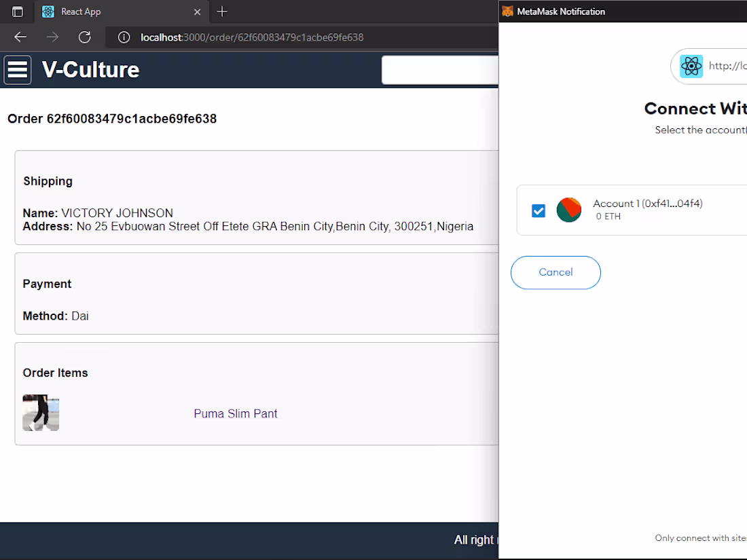
Task: Uncheck the Account 1 selection checkbox
Action: (539, 211)
